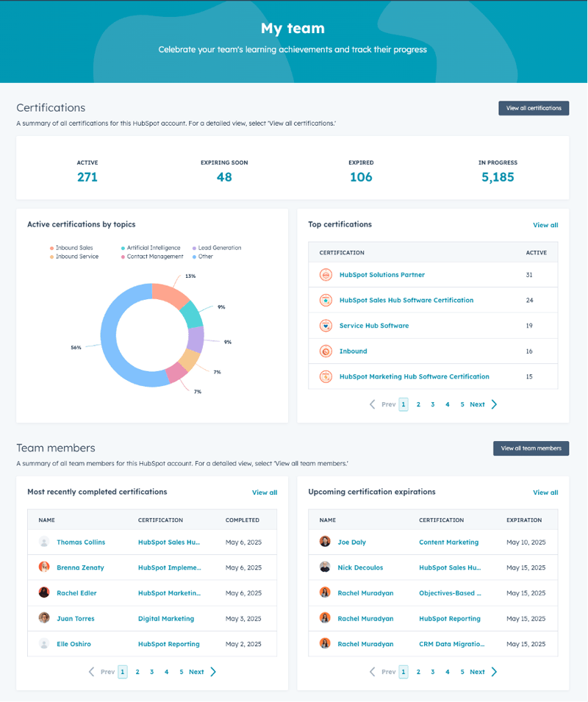
Task: Open Joe Daly's Content Marketing certification link
Action: coord(449,542)
